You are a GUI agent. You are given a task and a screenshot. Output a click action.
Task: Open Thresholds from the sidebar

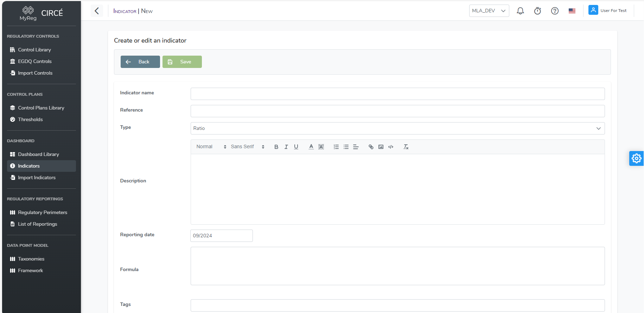30,119
